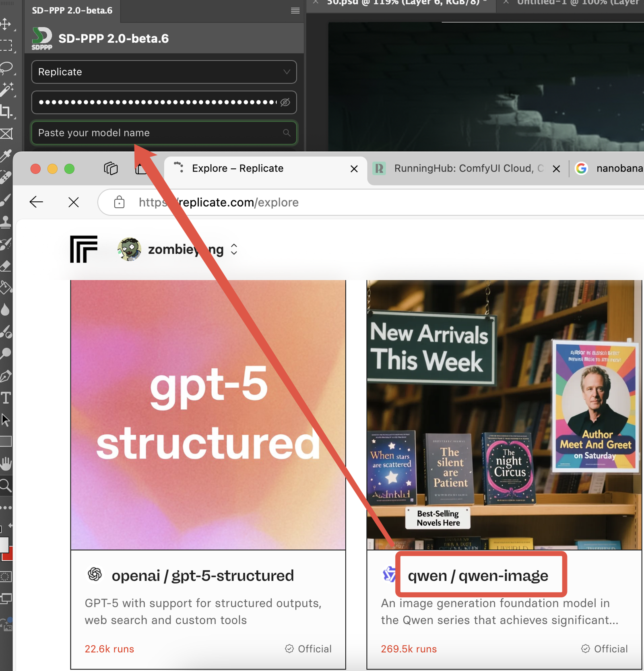Open the gpt-5 structured cover image
The height and width of the screenshot is (671, 644).
(208, 415)
